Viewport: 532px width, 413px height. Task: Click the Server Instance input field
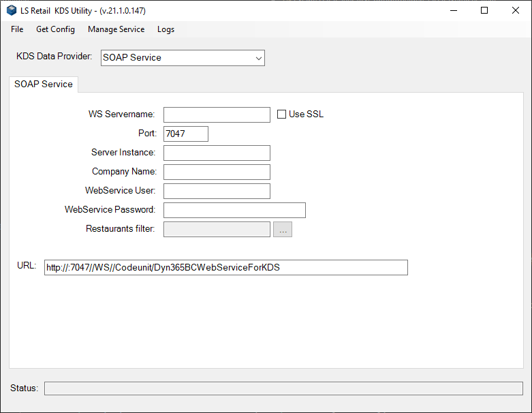coord(217,153)
